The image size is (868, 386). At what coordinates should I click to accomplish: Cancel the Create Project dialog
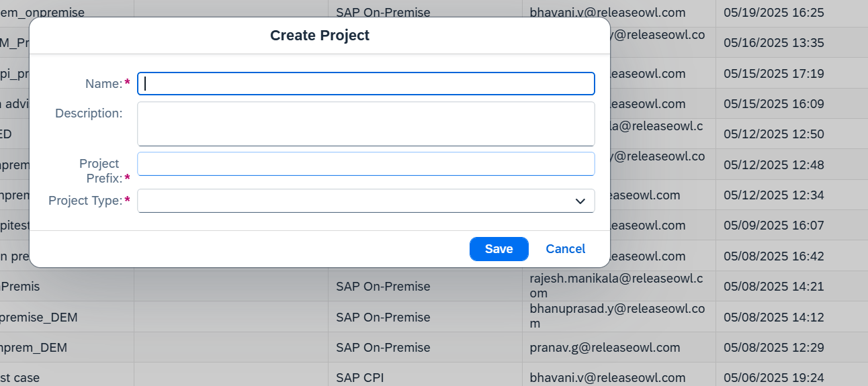[x=565, y=249]
